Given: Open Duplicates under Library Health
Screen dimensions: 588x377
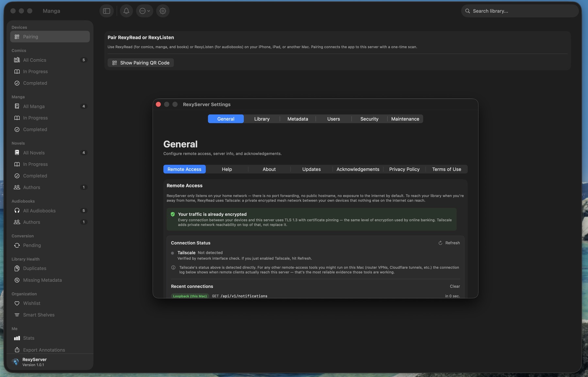Looking at the screenshot, I should [50, 268].
